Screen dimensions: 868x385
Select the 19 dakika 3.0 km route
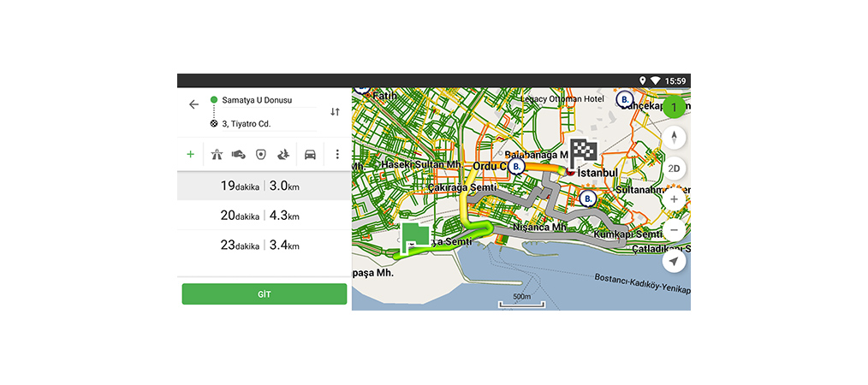click(264, 186)
